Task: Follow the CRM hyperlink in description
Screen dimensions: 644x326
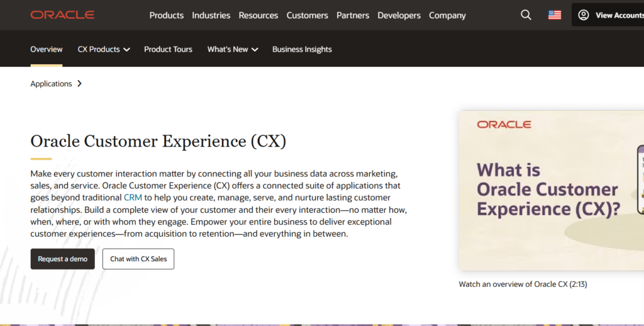Action: pos(133,198)
